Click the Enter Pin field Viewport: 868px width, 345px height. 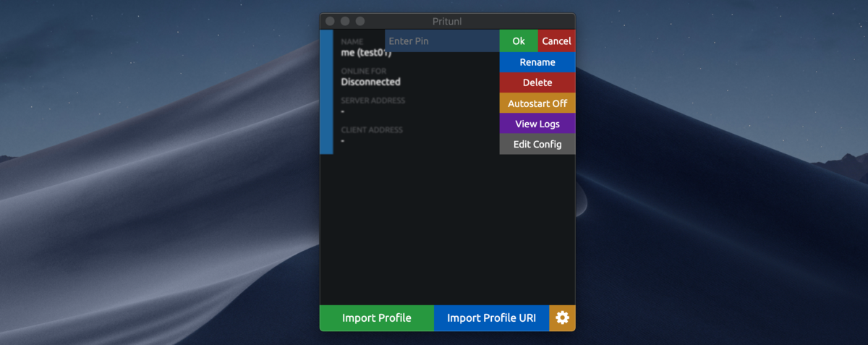tap(442, 41)
